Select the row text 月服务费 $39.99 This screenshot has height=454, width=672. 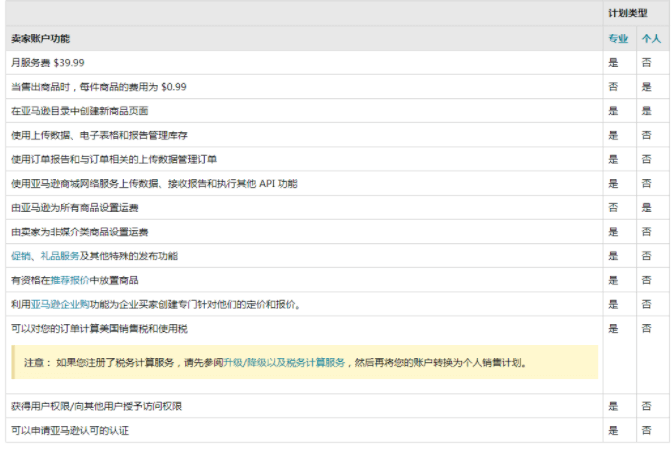click(48, 63)
